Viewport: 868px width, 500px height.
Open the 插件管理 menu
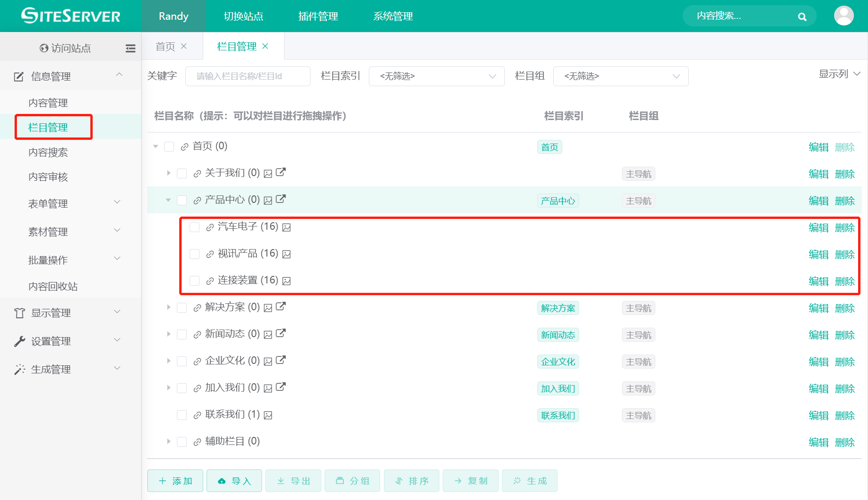[318, 16]
